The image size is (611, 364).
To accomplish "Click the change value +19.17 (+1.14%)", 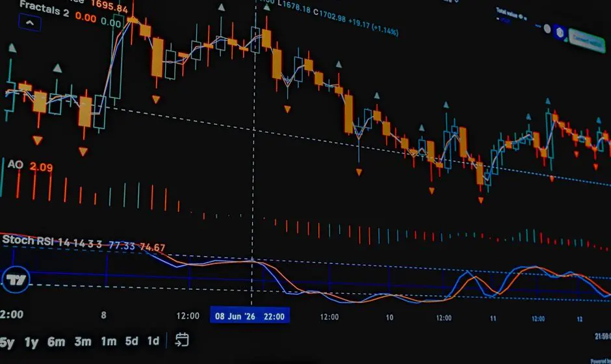I will pos(373,27).
